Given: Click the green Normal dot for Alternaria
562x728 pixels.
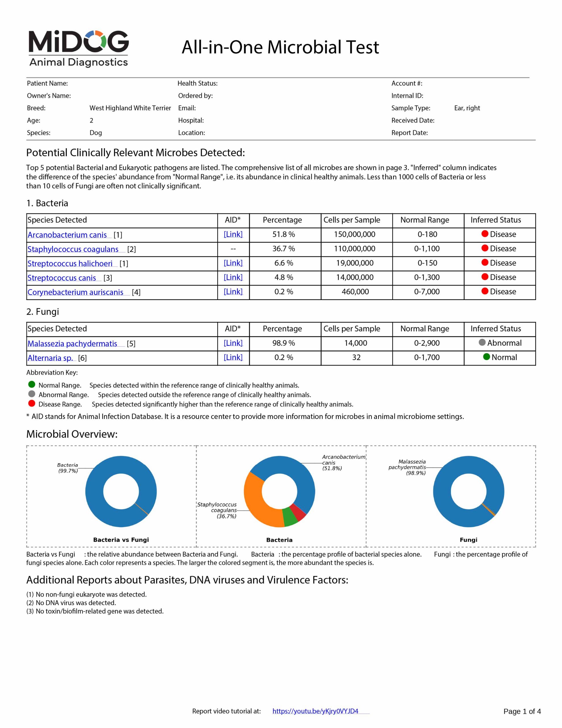Looking at the screenshot, I should pyautogui.click(x=486, y=357).
